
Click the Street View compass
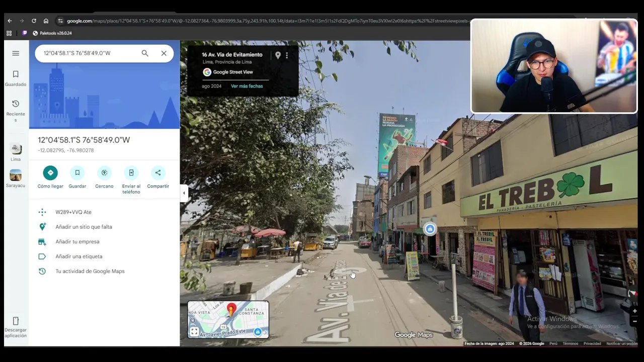632,294
